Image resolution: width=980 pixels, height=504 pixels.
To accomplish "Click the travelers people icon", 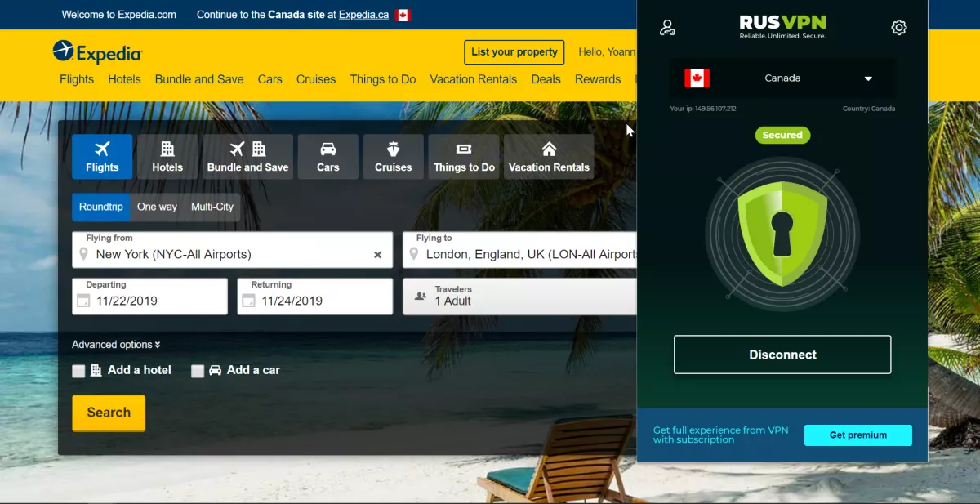I will coord(421,296).
